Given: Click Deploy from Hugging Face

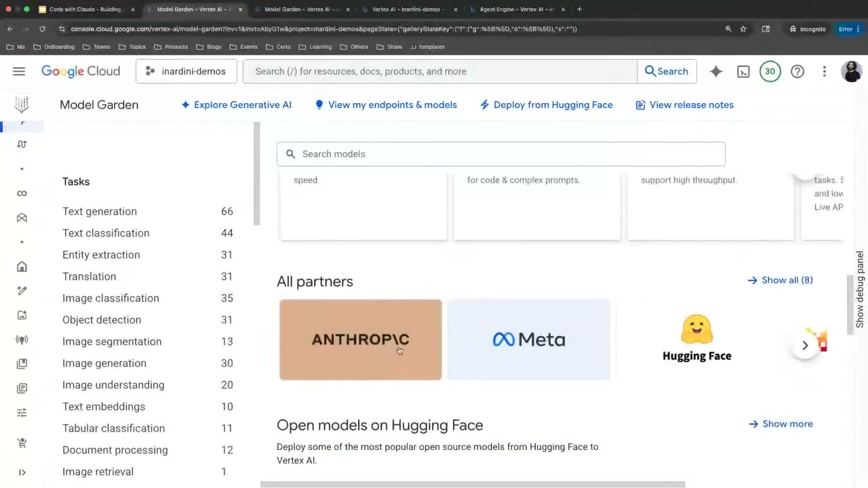Looking at the screenshot, I should [x=547, y=105].
